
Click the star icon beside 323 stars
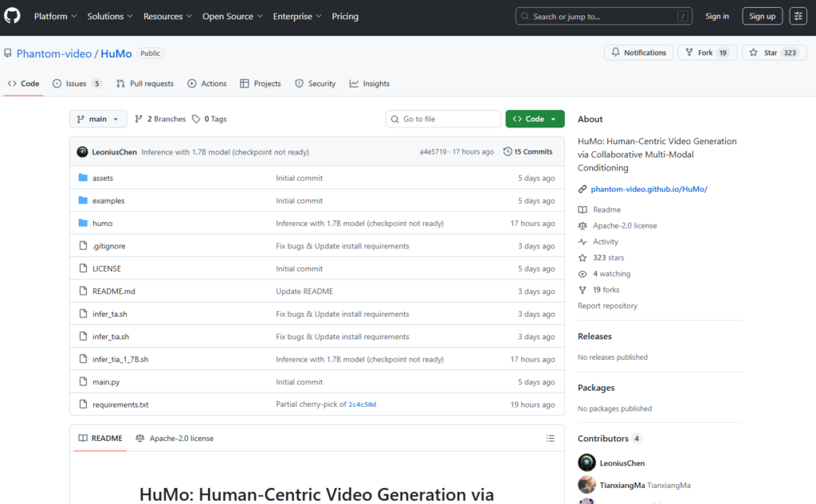[583, 258]
